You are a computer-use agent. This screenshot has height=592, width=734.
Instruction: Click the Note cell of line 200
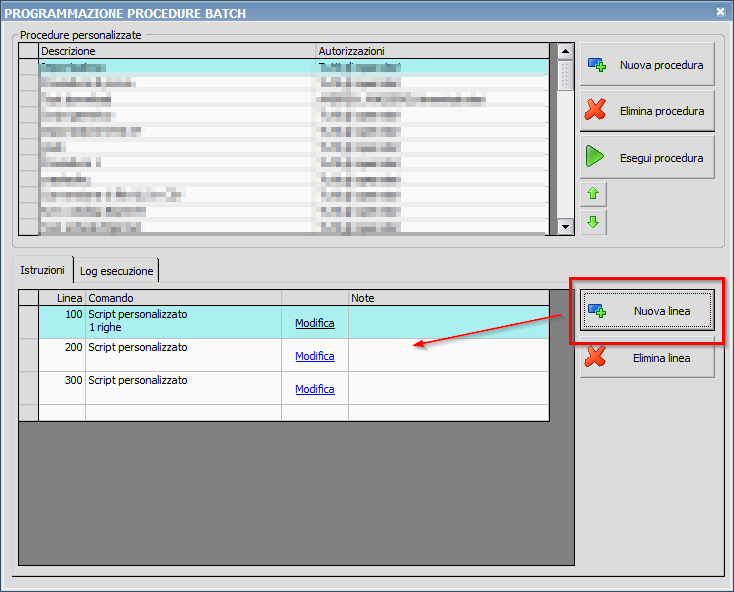click(x=448, y=355)
